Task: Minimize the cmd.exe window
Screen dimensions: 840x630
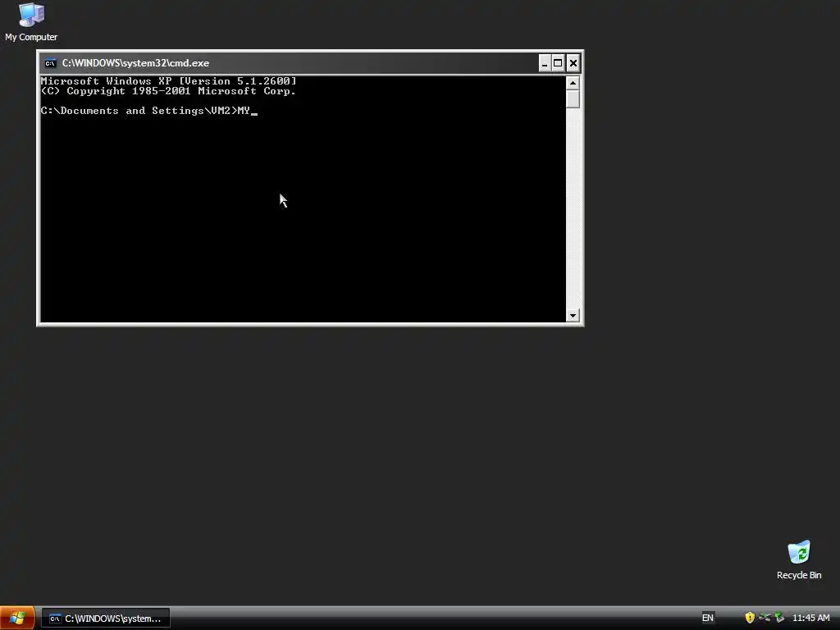Action: pyautogui.click(x=545, y=63)
